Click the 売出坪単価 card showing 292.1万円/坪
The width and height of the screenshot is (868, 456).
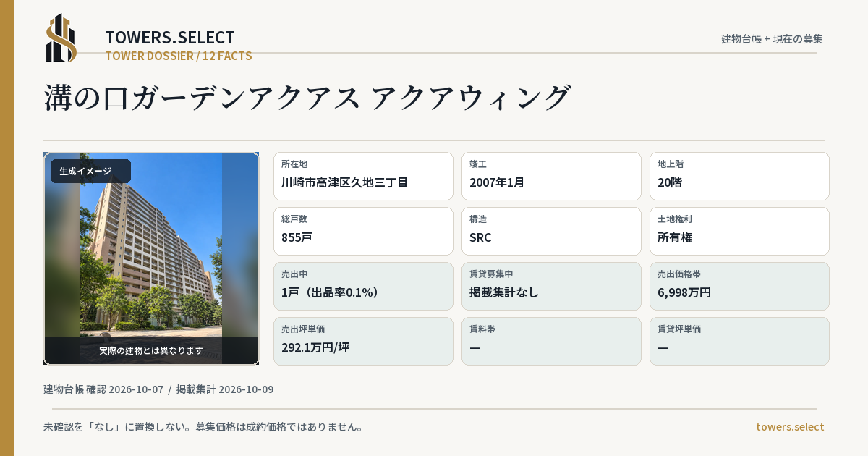coord(363,341)
